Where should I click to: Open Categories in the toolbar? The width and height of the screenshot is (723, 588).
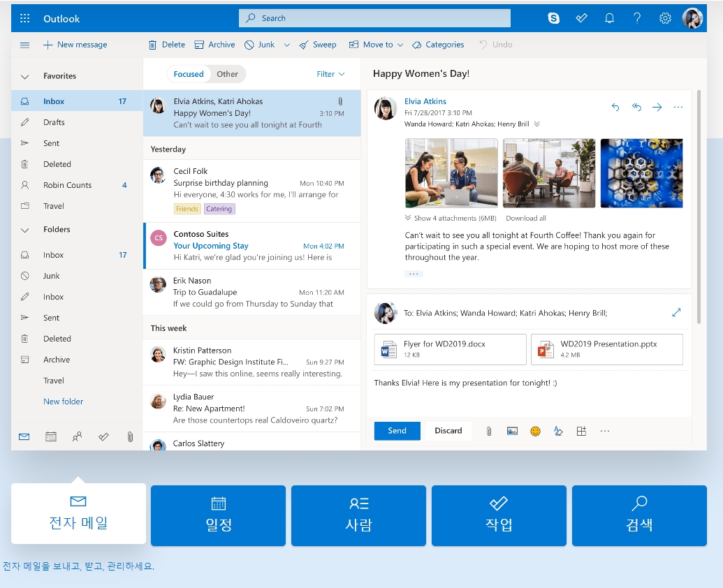click(x=438, y=45)
